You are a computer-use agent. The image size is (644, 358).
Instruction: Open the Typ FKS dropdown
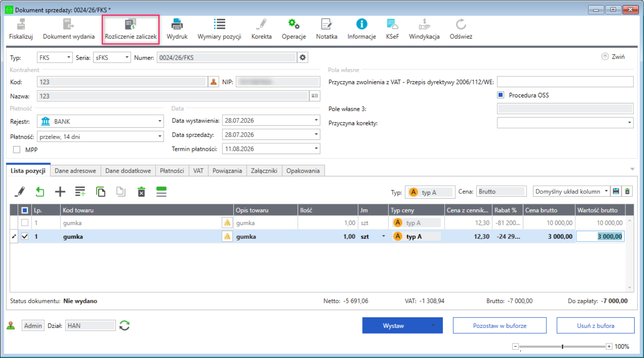tap(69, 58)
